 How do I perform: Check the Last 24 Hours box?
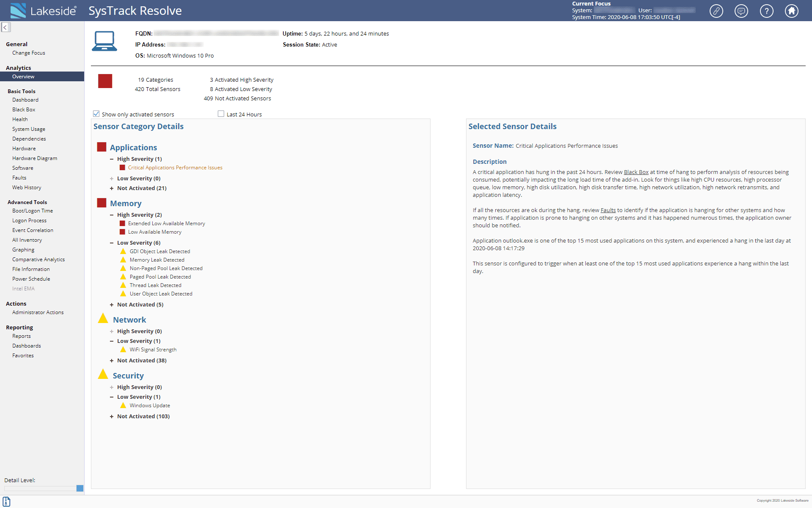(221, 114)
